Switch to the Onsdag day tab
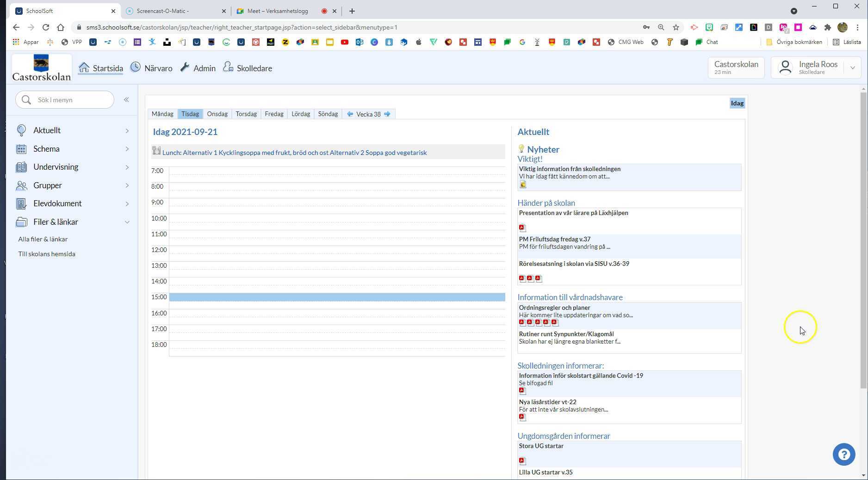The height and width of the screenshot is (480, 868). [217, 114]
